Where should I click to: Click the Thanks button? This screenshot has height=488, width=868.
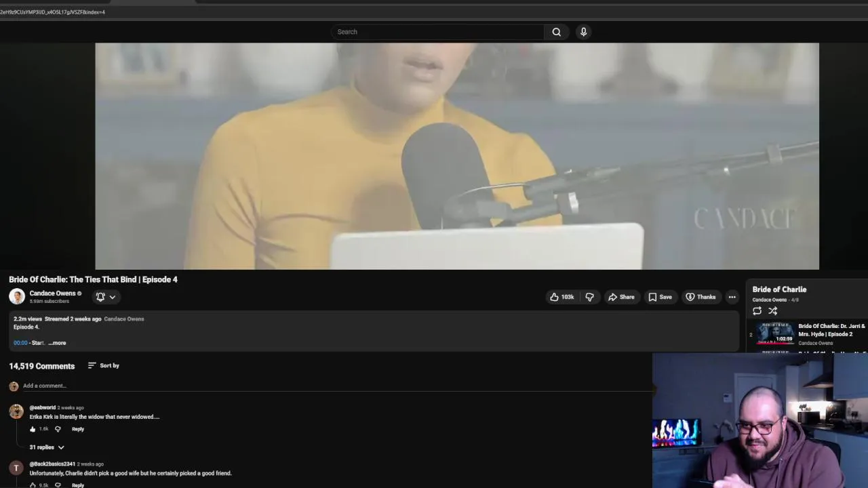(x=701, y=297)
